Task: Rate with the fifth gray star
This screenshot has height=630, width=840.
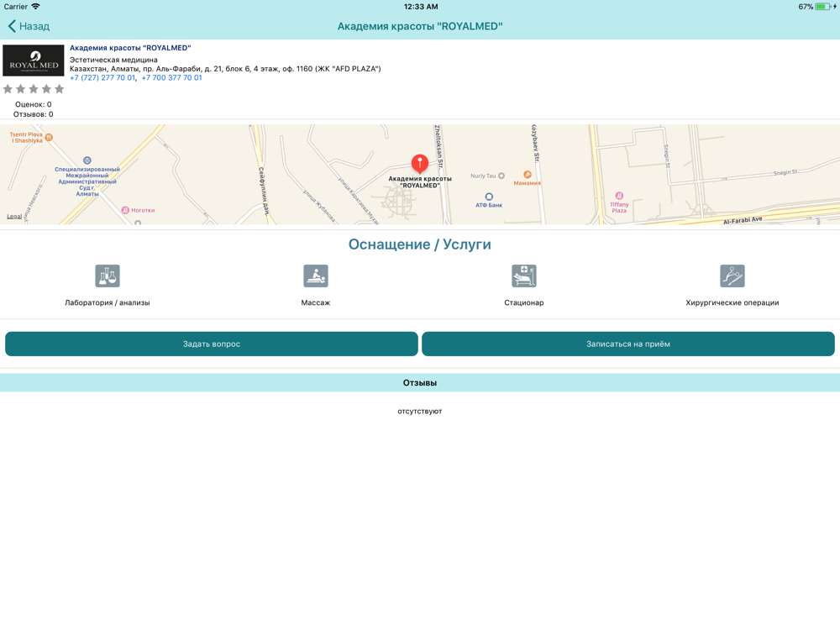Action: click(59, 89)
